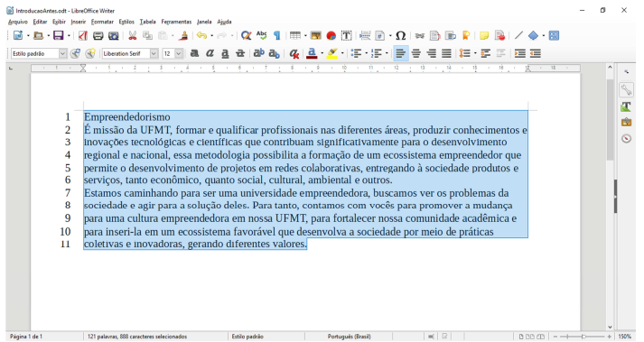Click the word count status field
The width and height of the screenshot is (644, 342).
pos(137,337)
